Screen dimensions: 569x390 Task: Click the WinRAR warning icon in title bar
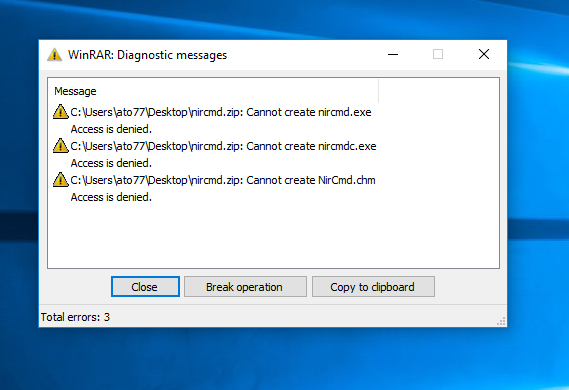click(x=54, y=55)
